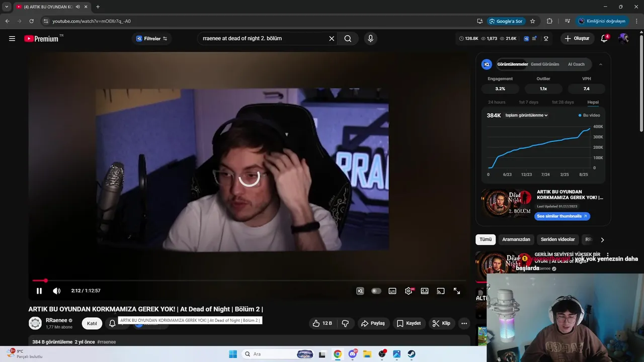Image resolution: width=644 pixels, height=362 pixels.
Task: Select 1st 7 days time range
Action: (x=528, y=102)
